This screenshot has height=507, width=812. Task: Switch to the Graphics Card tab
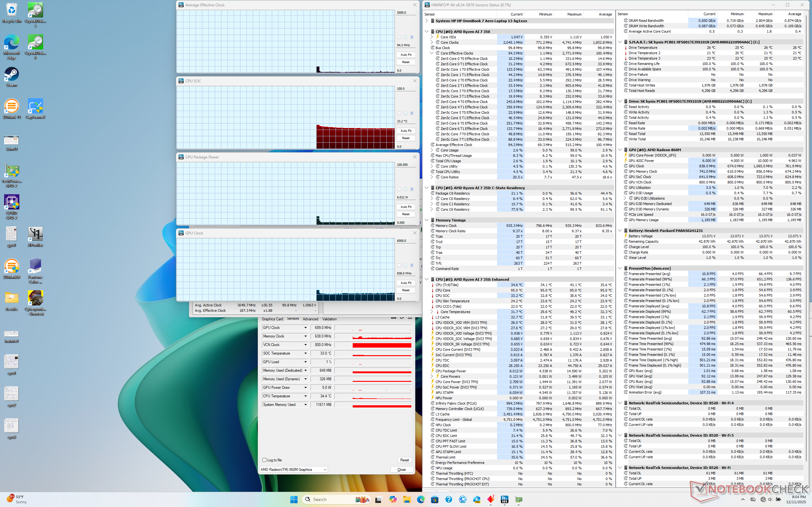click(272, 319)
